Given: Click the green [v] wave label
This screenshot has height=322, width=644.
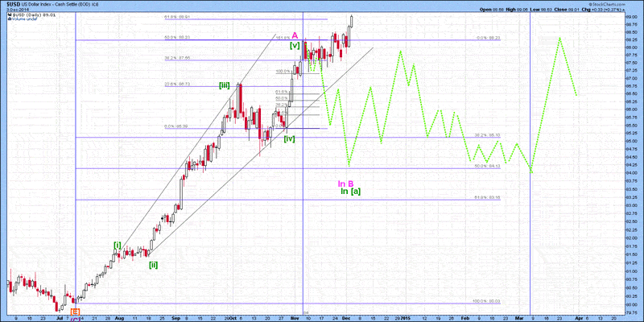Looking at the screenshot, I should 295,46.
